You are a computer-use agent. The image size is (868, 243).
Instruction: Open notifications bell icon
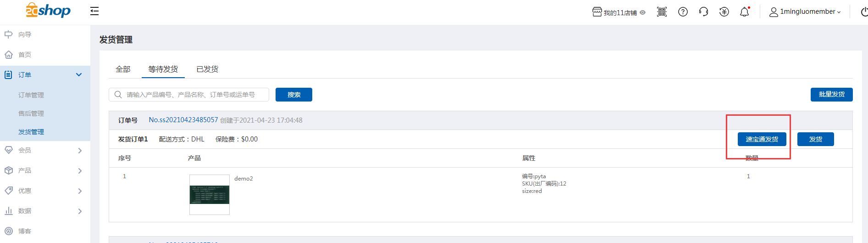[x=745, y=12]
